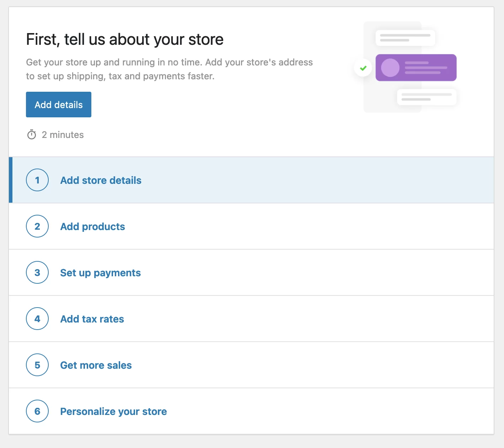
Task: Click the timer icon beside 2 minutes
Action: 32,135
